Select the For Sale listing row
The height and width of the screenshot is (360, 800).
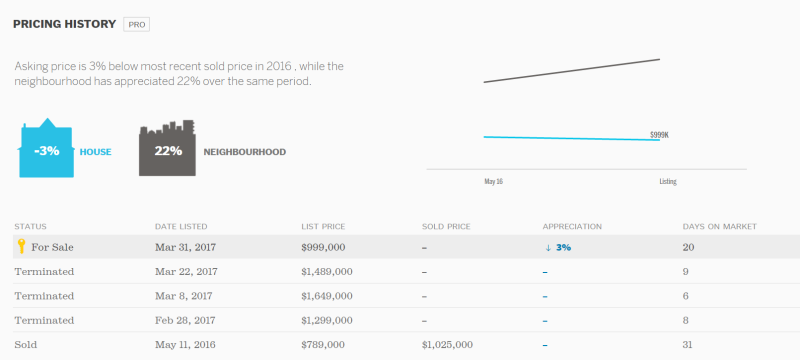click(406, 247)
